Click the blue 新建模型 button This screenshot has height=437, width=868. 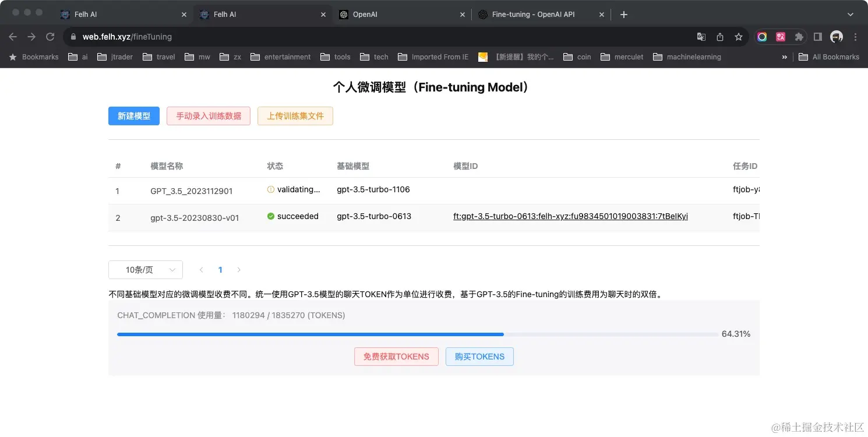(x=133, y=116)
